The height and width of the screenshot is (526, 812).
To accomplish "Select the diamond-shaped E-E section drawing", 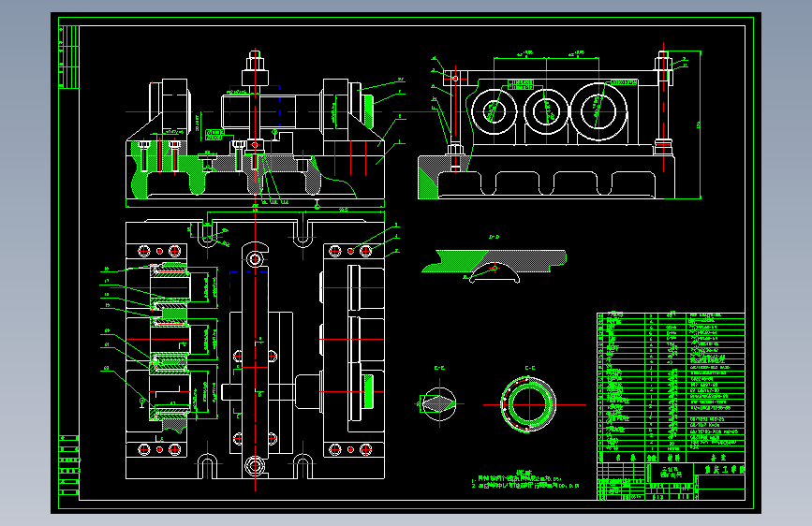I will [x=439, y=403].
